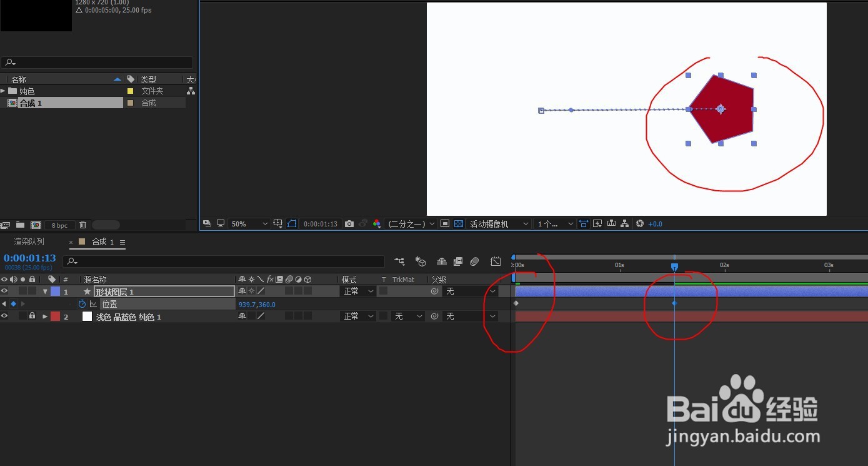Switch to the 渲染队列 tab
This screenshot has width=868, height=466.
coord(29,242)
